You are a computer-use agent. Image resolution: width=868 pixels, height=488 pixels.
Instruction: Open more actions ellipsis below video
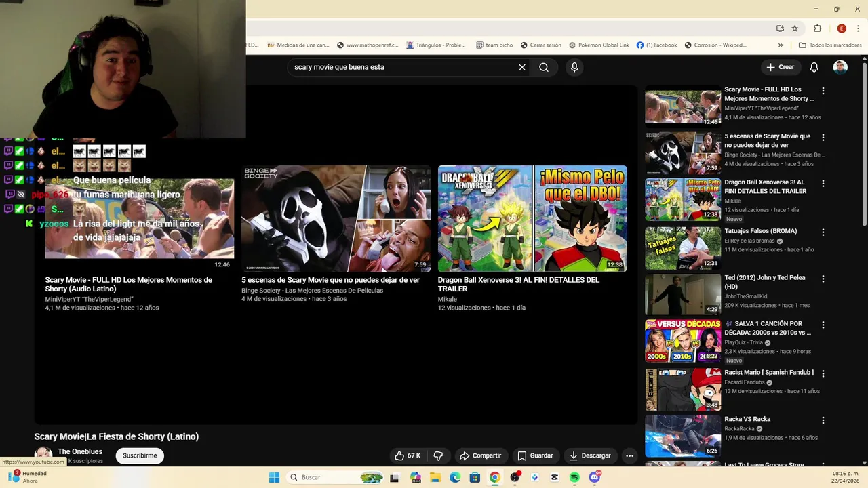629,455
